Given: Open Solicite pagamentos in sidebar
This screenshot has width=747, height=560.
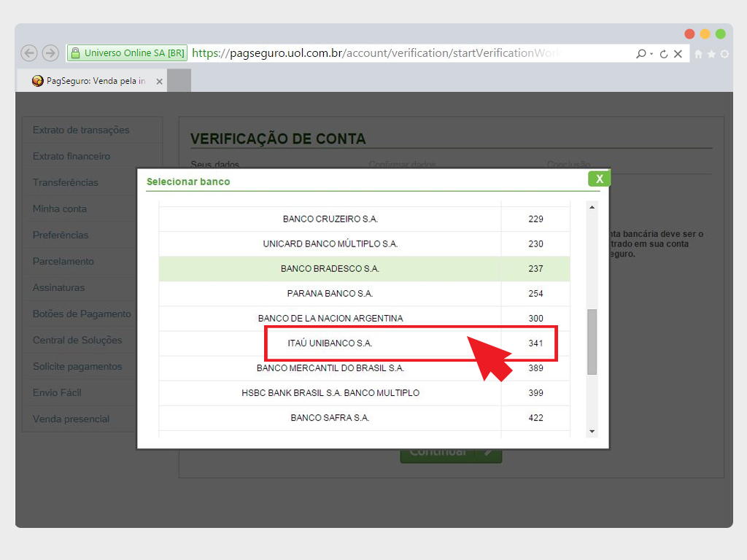Looking at the screenshot, I should click(x=77, y=366).
